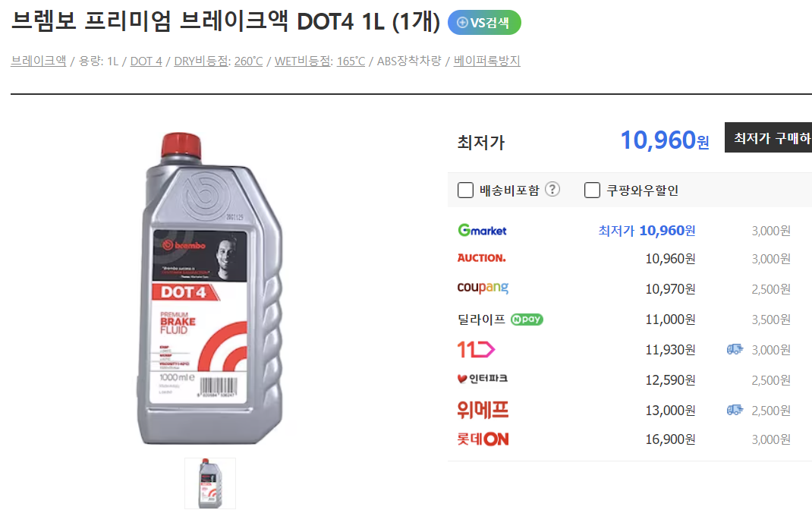Open the Lotte ON seller logo
This screenshot has width=812, height=510.
tap(483, 439)
